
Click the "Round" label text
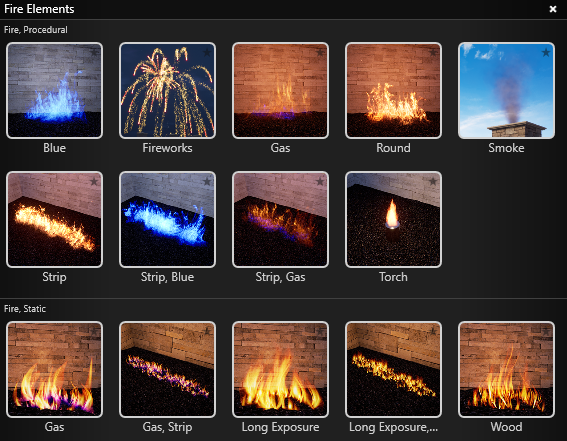[x=393, y=148]
